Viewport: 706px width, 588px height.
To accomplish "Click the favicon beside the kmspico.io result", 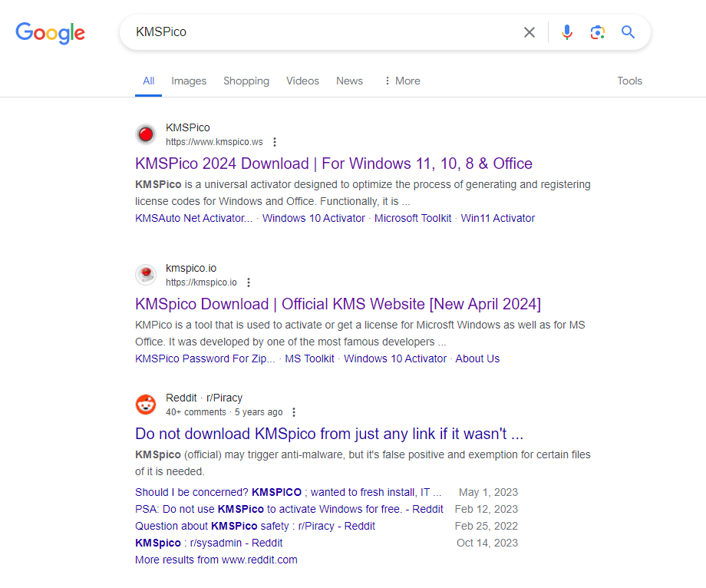I will click(x=146, y=275).
